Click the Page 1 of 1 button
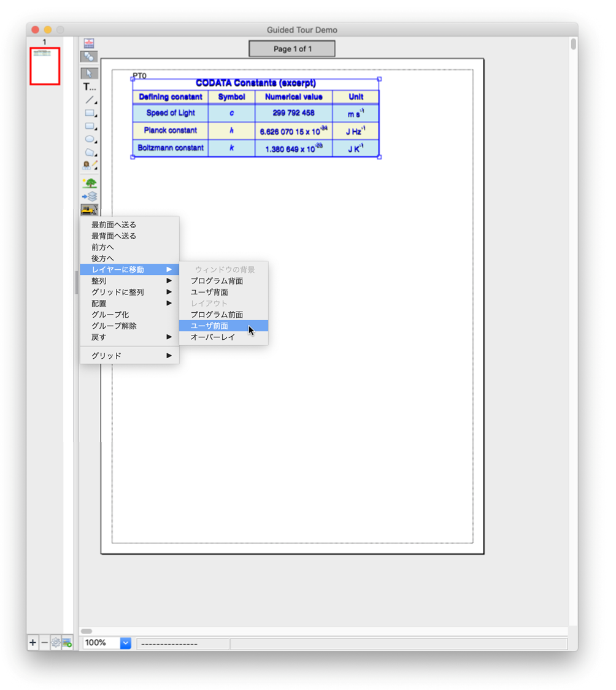Screen dimensions: 616x690 292,49
